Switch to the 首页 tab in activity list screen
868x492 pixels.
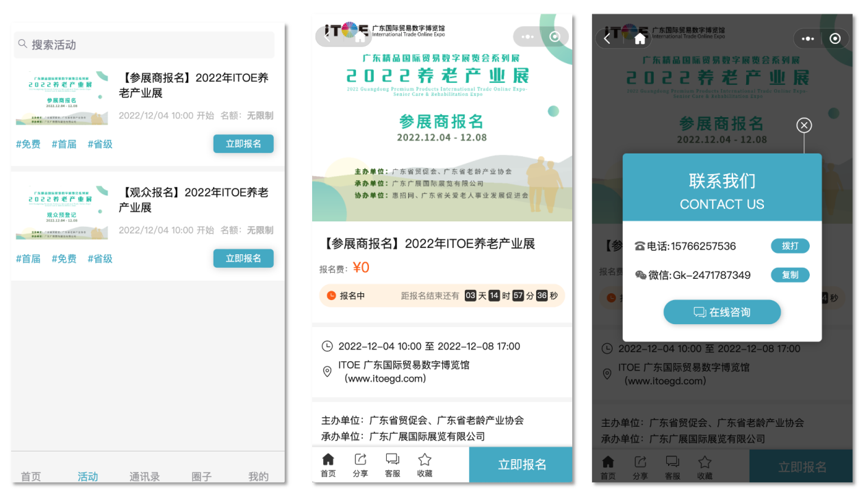31,476
